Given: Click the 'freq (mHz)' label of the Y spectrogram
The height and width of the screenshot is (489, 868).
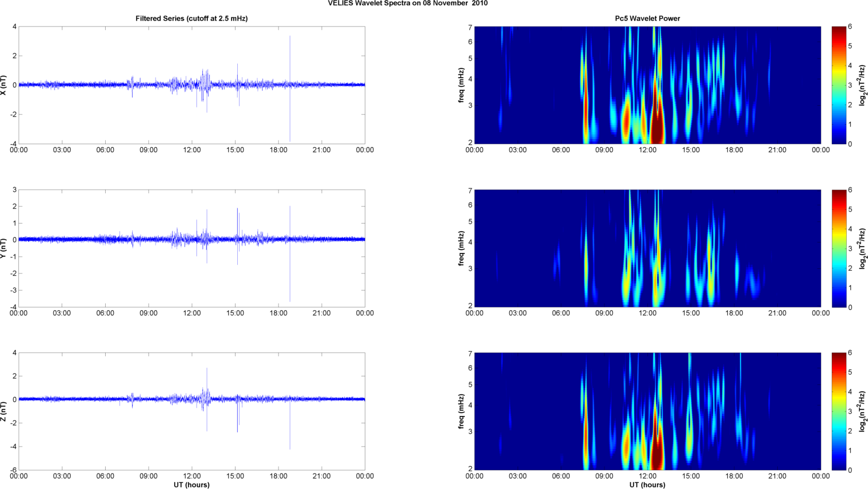Looking at the screenshot, I should (x=461, y=248).
